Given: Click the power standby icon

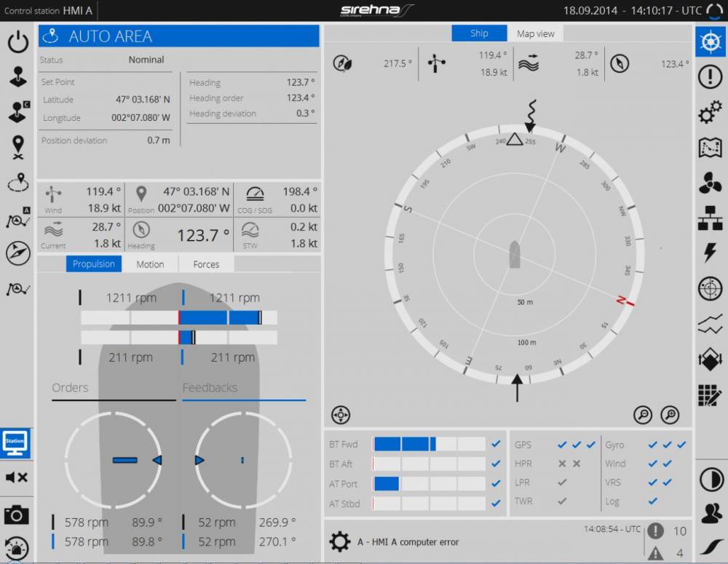Looking at the screenshot, I should tap(17, 41).
